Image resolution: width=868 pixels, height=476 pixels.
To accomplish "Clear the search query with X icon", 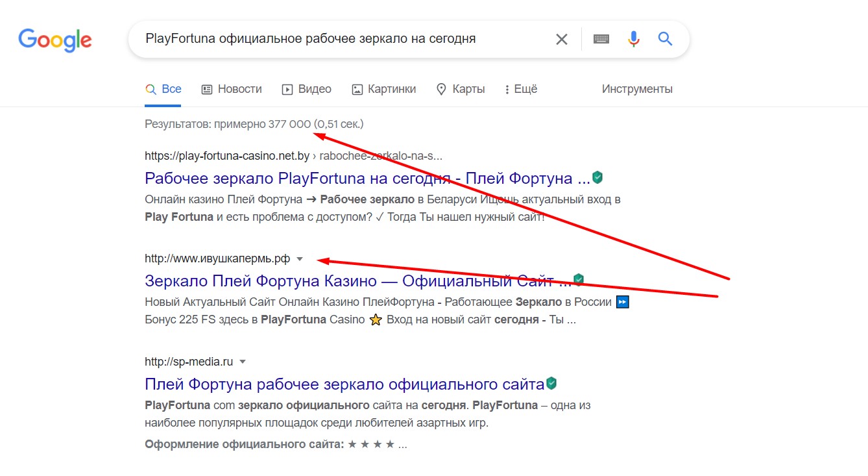I will click(562, 39).
